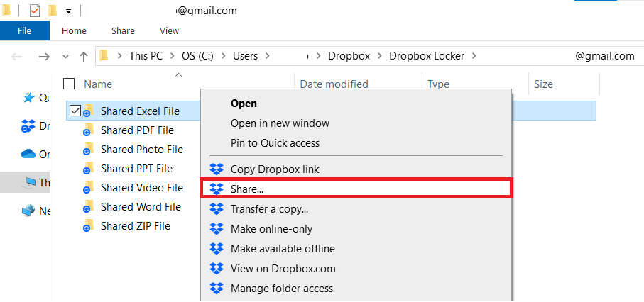
Task: Switch to the View ribbon tab
Action: [169, 31]
